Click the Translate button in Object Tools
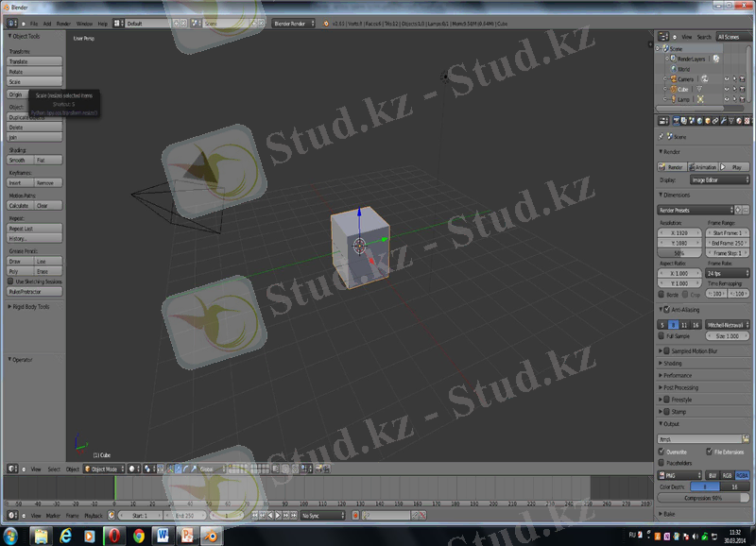The height and width of the screenshot is (546, 756). pos(35,60)
